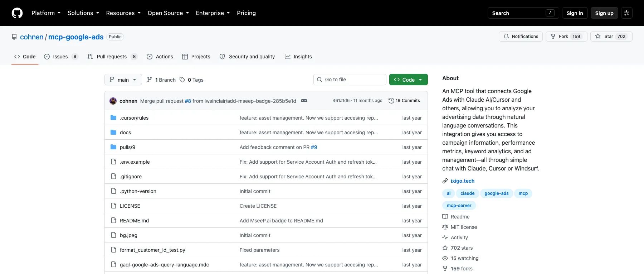Open the cohnen owner link
This screenshot has width=644, height=274.
point(31,37)
